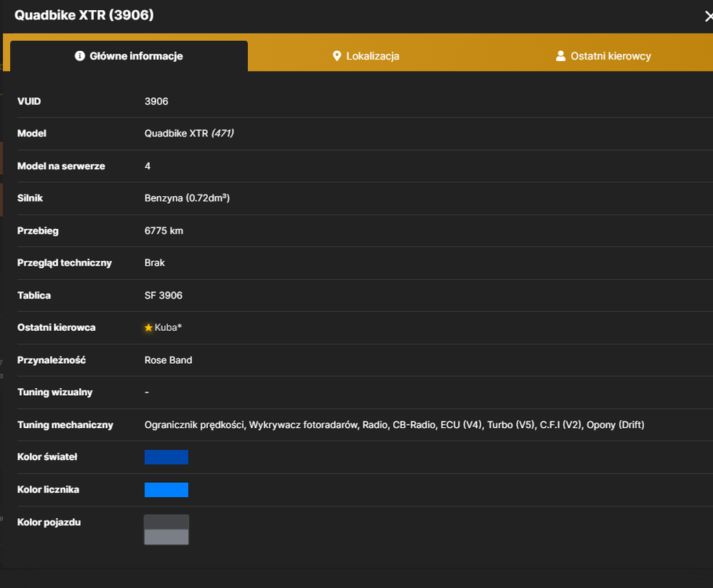
Task: Switch to the Główne informacje tab
Action: (129, 56)
